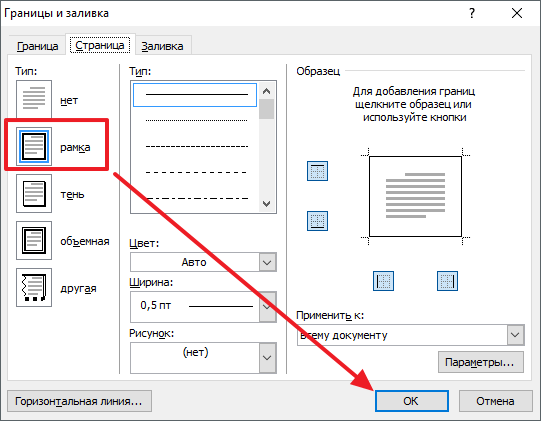The height and width of the screenshot is (421, 541).
Task: Click the line style list scroll-down arrow
Action: (266, 204)
